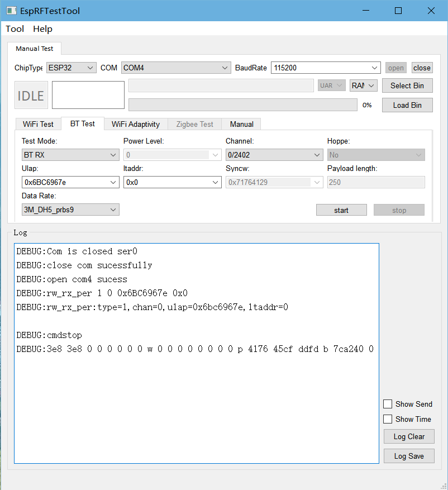Click inside the Log output text area
The width and height of the screenshot is (448, 490).
click(196, 402)
